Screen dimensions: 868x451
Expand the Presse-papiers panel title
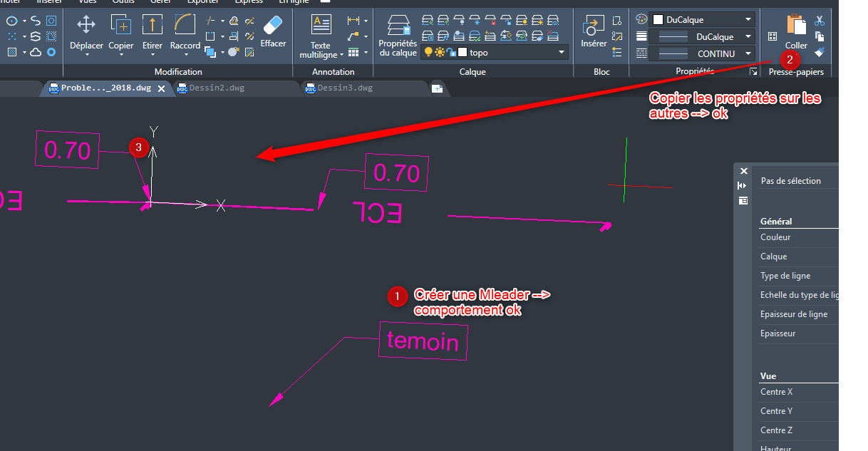pos(796,72)
